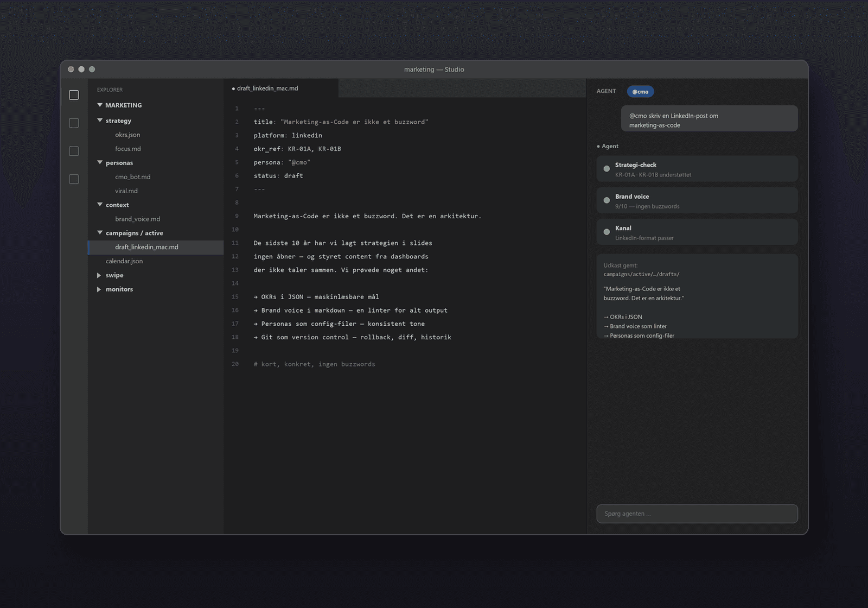
Task: Click the 'OKRs i JSON' bullet line
Action: 316,297
